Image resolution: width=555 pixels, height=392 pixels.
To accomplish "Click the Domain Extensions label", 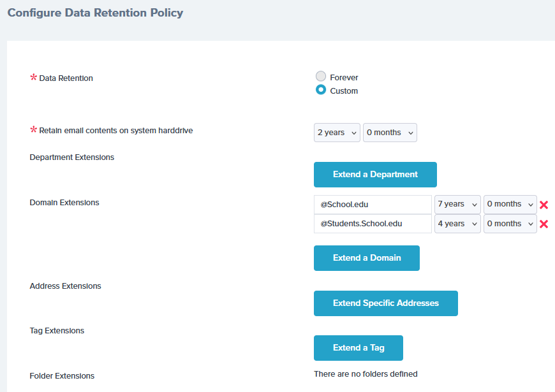I will point(64,203).
